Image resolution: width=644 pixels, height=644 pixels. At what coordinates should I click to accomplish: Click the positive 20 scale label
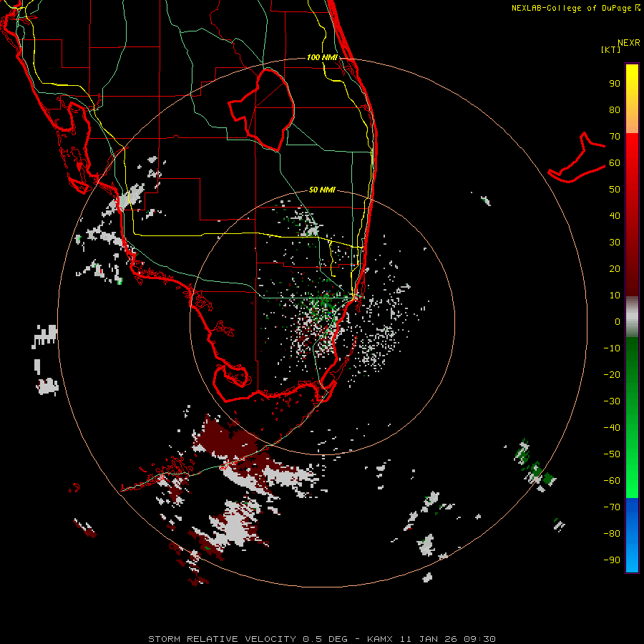pos(615,268)
